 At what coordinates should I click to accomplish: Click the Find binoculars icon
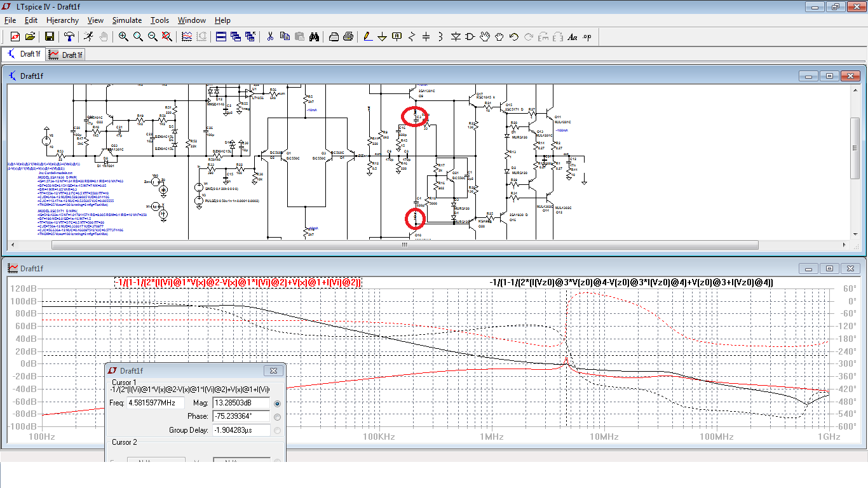pos(314,37)
